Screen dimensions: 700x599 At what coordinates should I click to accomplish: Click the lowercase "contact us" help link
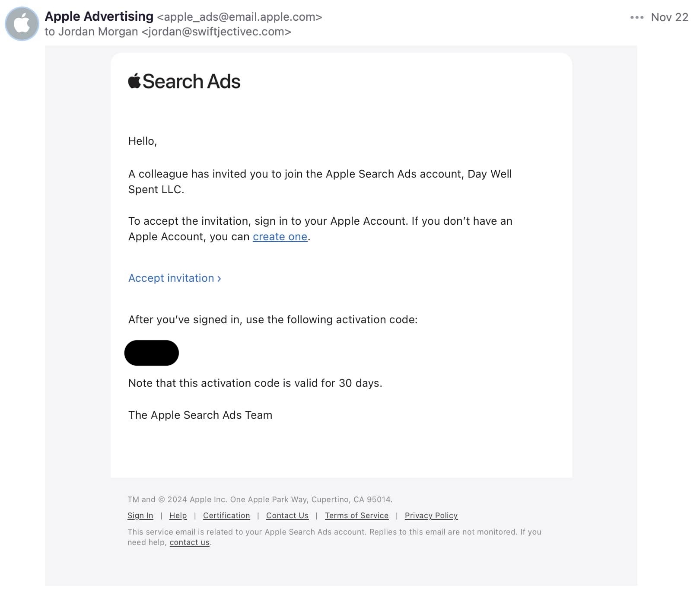click(x=189, y=542)
